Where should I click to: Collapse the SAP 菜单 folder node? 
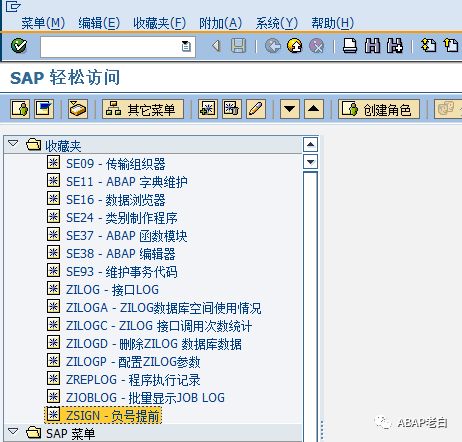(x=13, y=431)
